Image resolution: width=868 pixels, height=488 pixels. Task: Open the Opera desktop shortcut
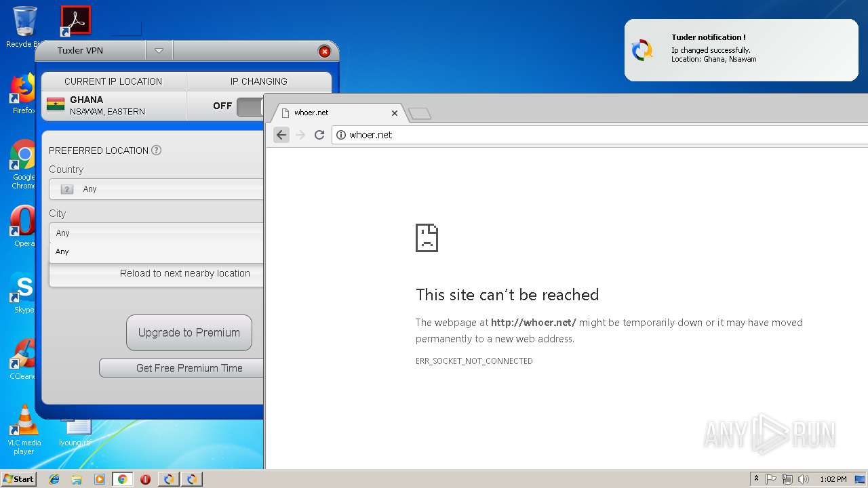(x=22, y=227)
